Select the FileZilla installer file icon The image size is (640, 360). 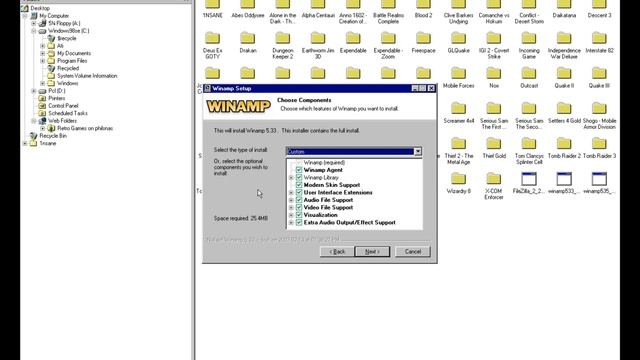[x=529, y=179]
